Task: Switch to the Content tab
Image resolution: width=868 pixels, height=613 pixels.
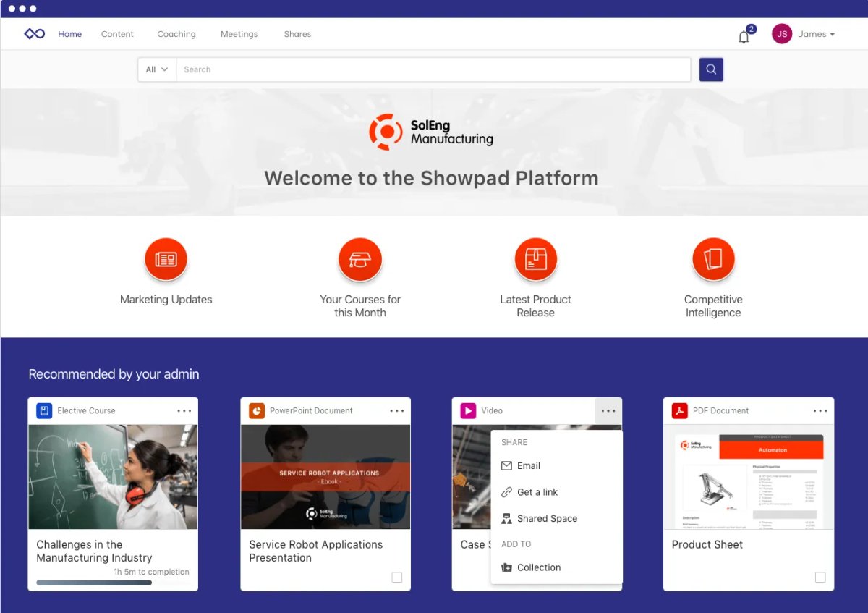Action: pyautogui.click(x=117, y=34)
